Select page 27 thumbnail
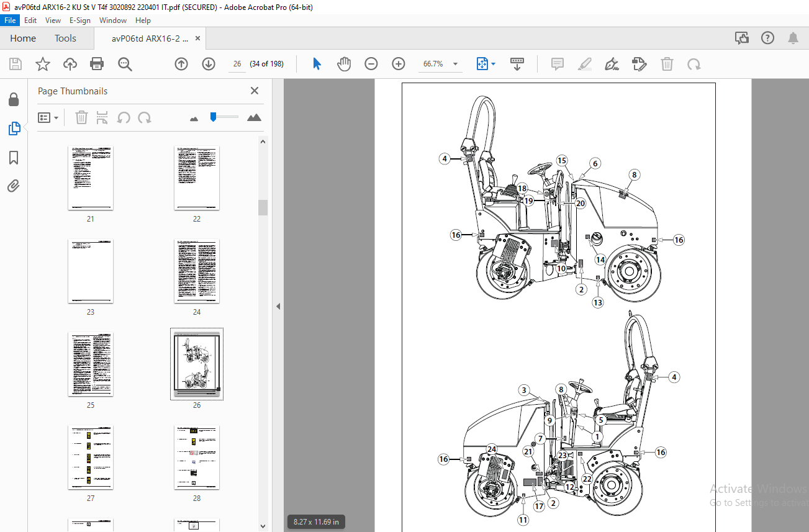 (x=91, y=458)
